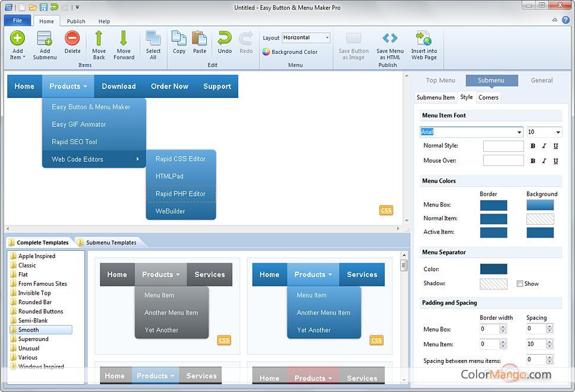
Task: Open the Help question mark icon
Action: (x=566, y=20)
